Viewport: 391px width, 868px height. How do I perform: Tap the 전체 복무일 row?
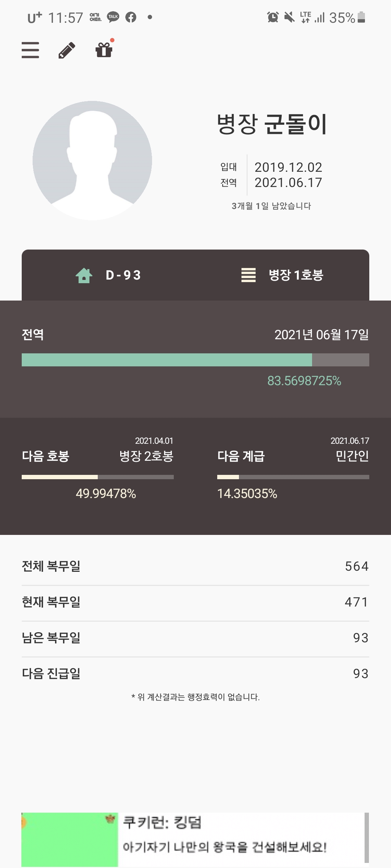pos(195,566)
